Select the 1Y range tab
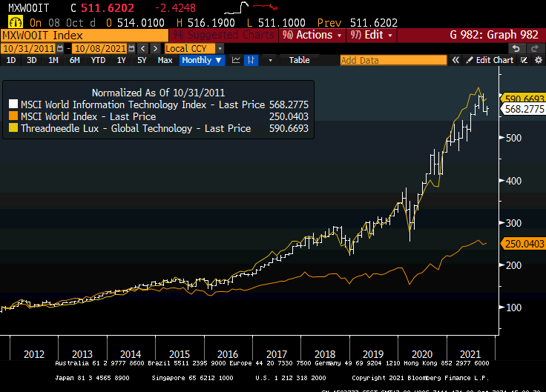546x392 pixels. (x=121, y=60)
